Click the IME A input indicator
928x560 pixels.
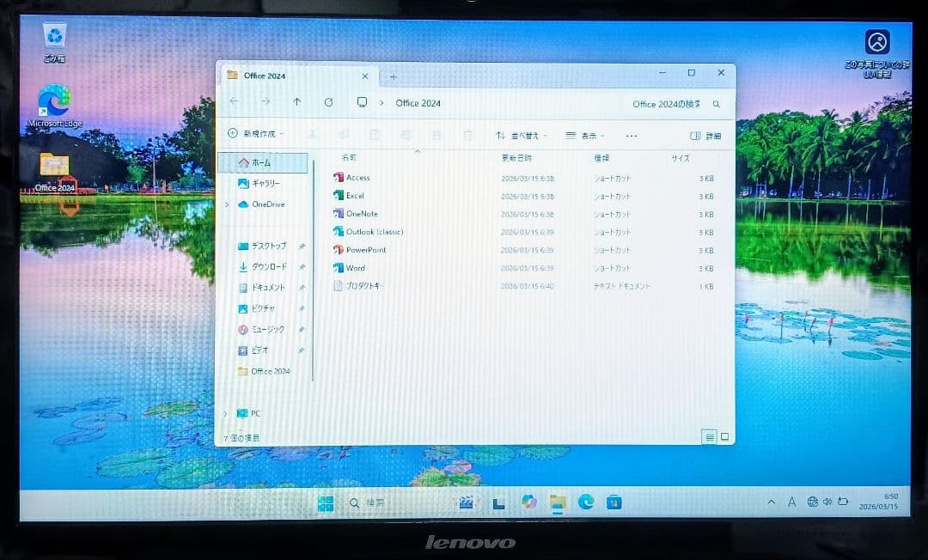click(791, 502)
